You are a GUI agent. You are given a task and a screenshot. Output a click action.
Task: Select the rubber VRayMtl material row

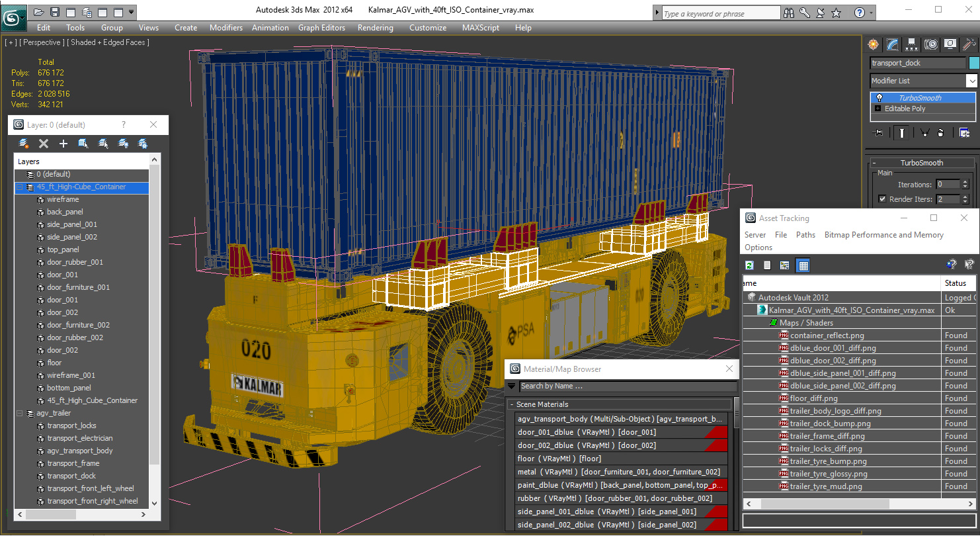[621, 498]
